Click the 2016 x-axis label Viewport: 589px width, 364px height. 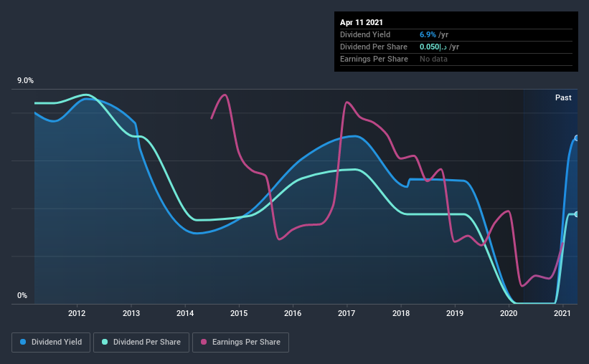[293, 313]
